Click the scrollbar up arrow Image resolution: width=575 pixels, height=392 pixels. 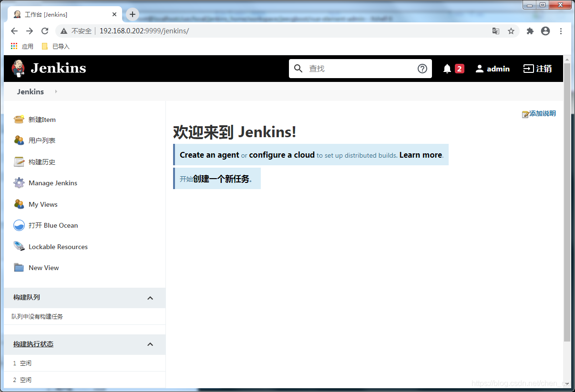pyautogui.click(x=567, y=60)
